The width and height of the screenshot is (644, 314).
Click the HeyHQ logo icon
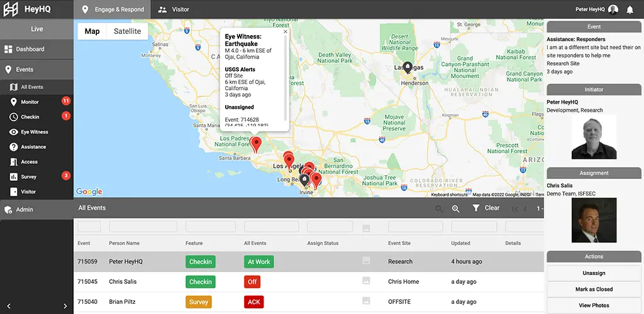point(11,9)
